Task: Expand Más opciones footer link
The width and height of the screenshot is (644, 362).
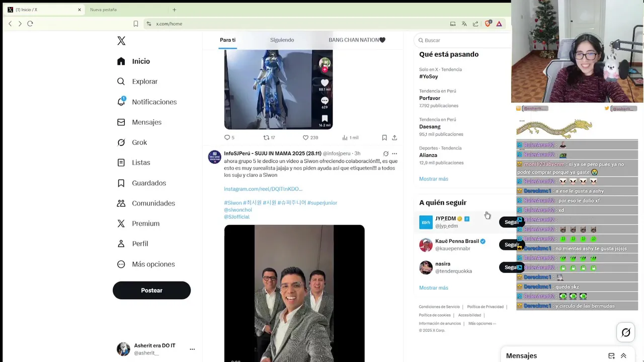Action: click(x=482, y=323)
